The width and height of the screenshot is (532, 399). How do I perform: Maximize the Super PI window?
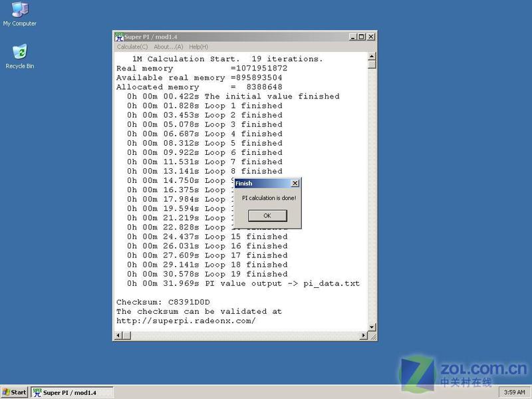(362, 37)
